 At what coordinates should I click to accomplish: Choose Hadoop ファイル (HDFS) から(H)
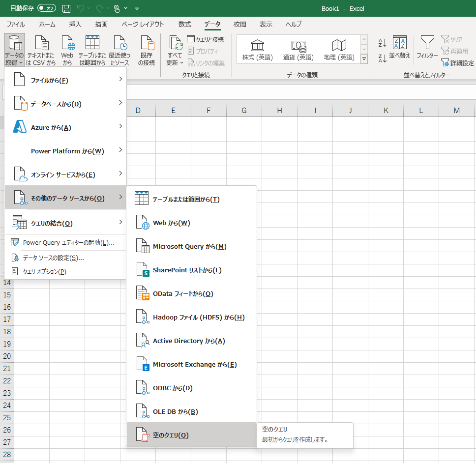[192, 317]
